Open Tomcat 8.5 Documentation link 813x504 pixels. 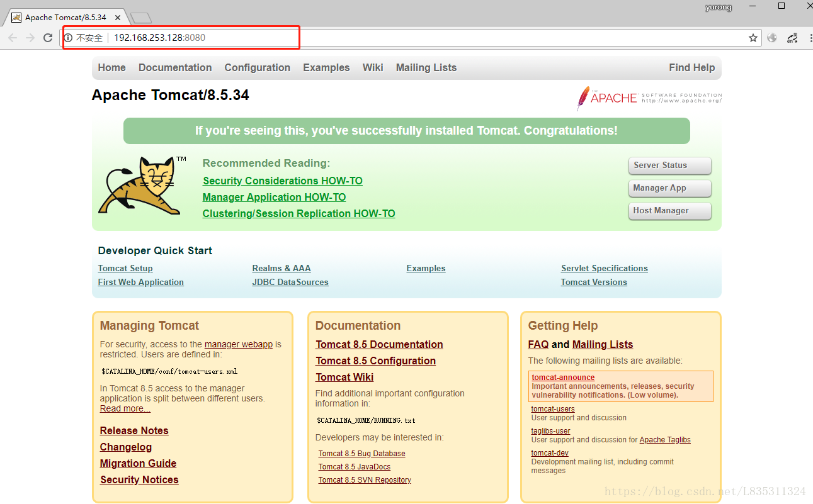point(380,345)
